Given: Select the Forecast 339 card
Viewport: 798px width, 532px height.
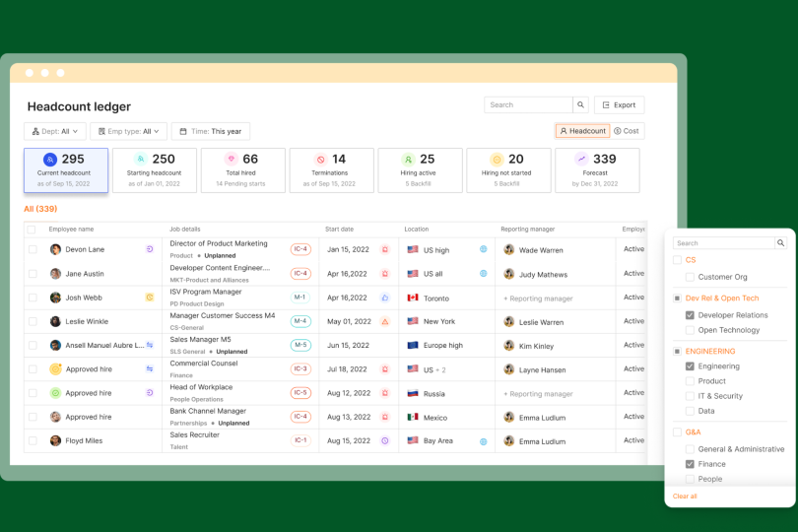Looking at the screenshot, I should 597,170.
